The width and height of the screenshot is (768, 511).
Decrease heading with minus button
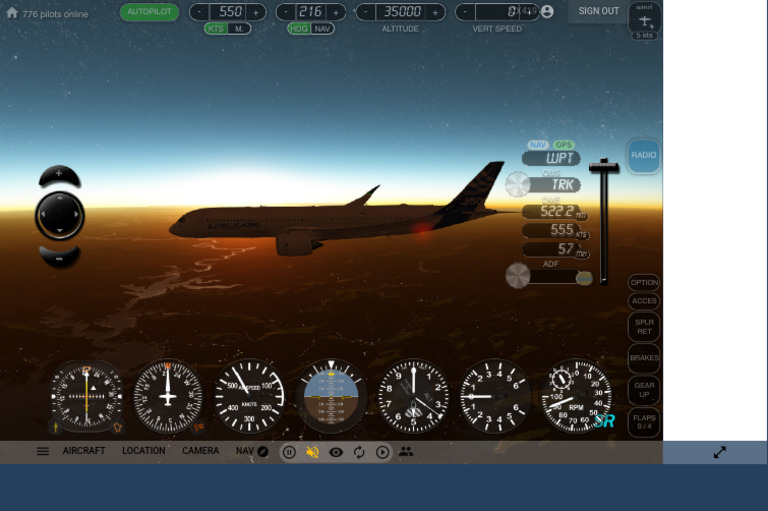286,12
